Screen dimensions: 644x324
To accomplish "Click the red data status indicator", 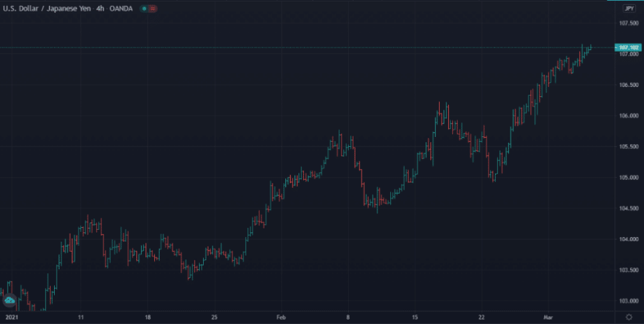I will [154, 9].
